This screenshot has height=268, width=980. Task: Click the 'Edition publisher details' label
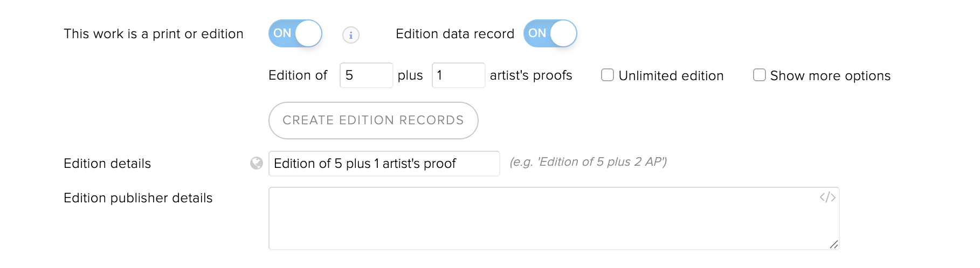pyautogui.click(x=138, y=198)
